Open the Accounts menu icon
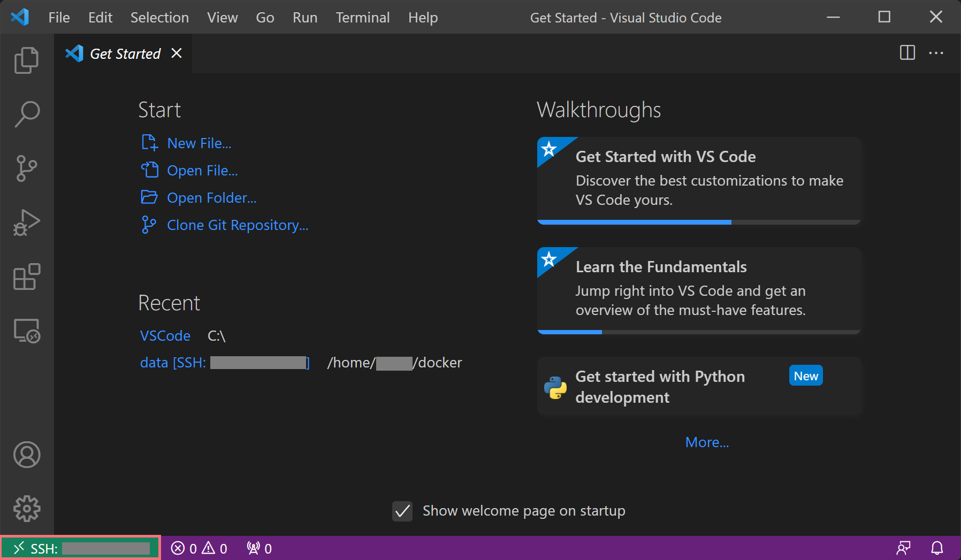The width and height of the screenshot is (961, 560). 27,455
